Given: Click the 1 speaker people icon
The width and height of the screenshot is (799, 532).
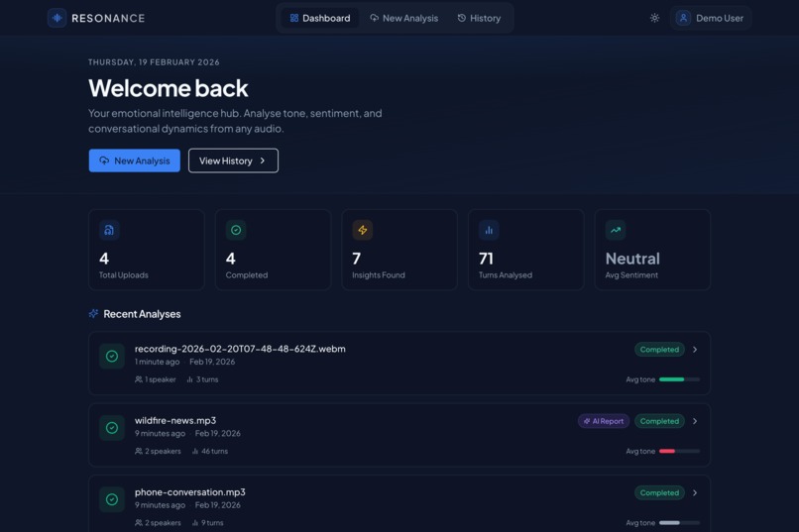Looking at the screenshot, I should pos(139,379).
